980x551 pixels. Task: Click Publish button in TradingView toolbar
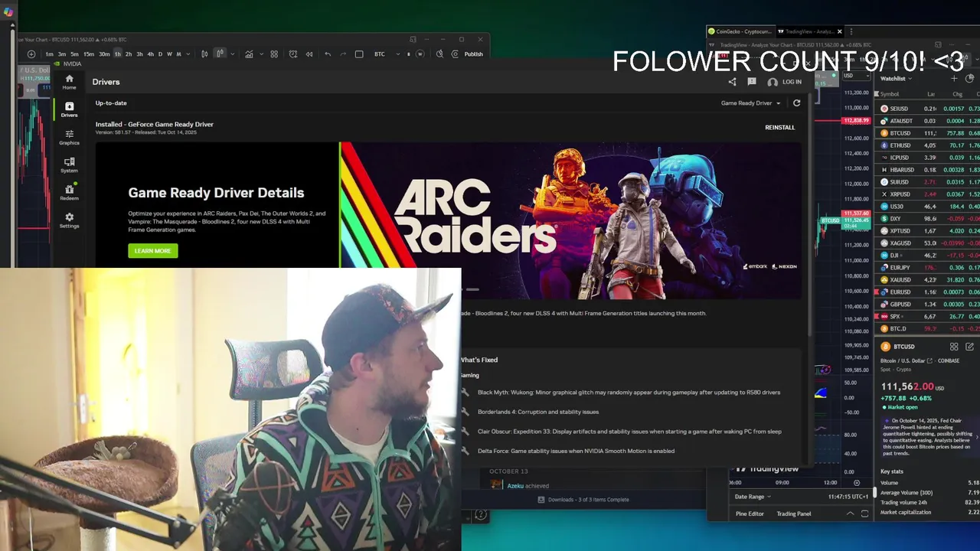(473, 54)
